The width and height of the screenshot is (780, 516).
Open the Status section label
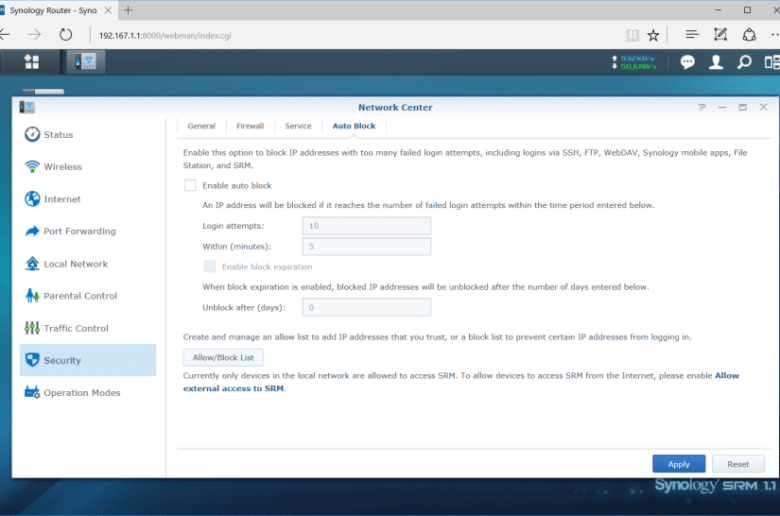point(58,135)
